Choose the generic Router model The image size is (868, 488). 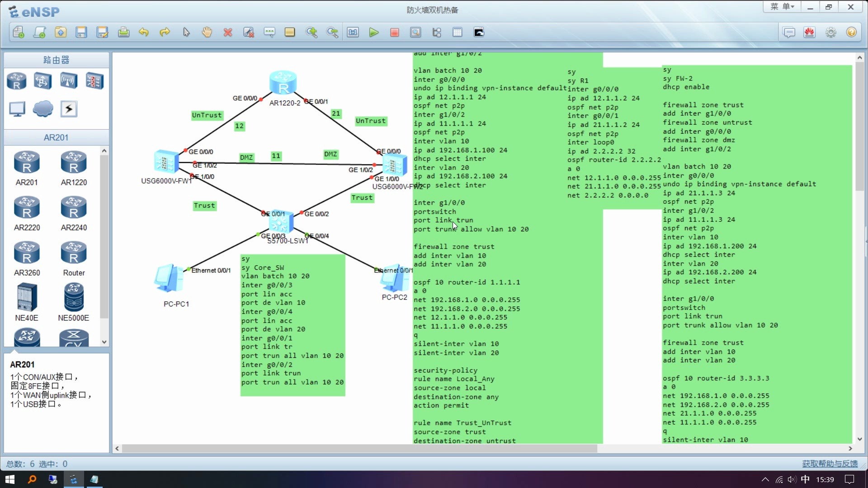(x=74, y=259)
